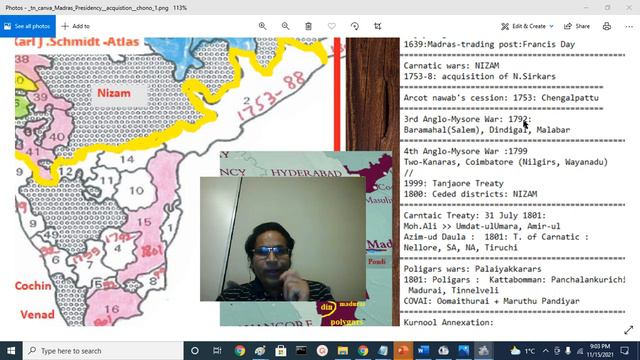Screen dimensions: 640x360
Task: Open weather widget showing 1°C
Action: pyautogui.click(x=522, y=351)
